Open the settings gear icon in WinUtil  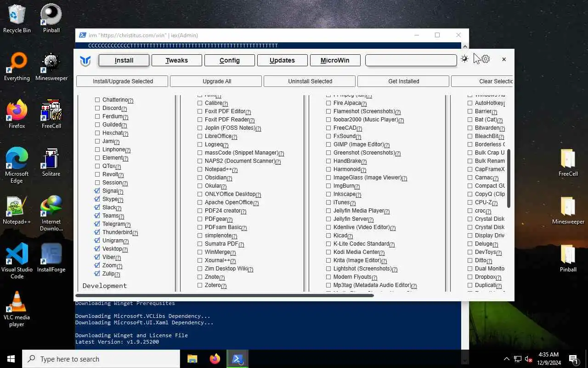[x=486, y=59]
